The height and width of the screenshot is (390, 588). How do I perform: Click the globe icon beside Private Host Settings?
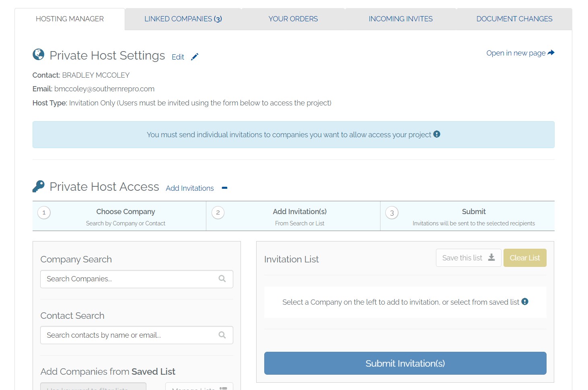[39, 54]
